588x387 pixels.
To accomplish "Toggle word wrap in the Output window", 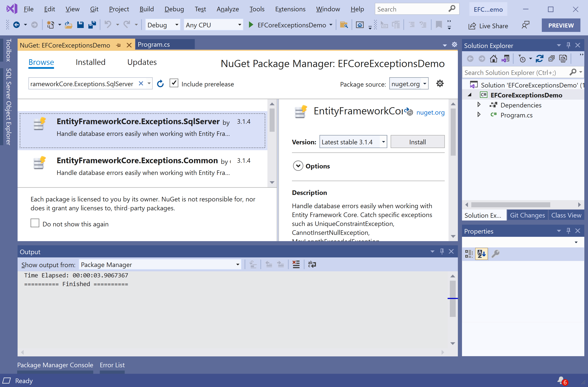I will coord(312,264).
